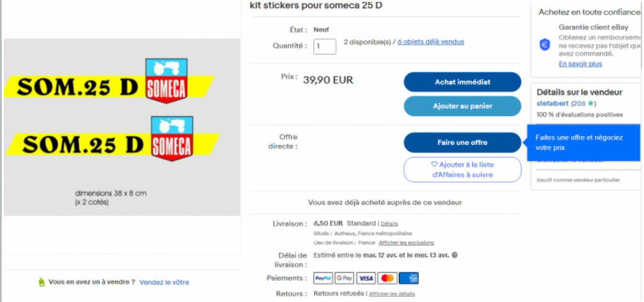Click the green tag icon beside sell prompt
Viewport: 644px width, 302px height.
42,282
